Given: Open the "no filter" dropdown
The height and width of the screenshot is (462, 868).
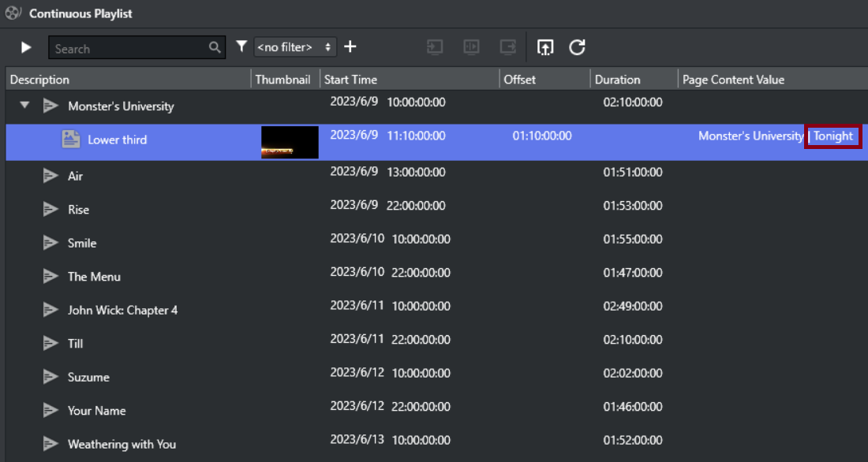Looking at the screenshot, I should click(x=295, y=47).
